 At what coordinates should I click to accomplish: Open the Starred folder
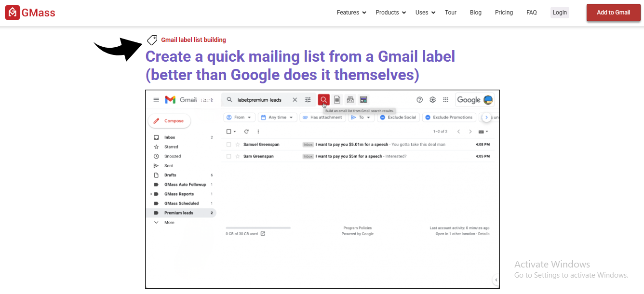pos(171,147)
